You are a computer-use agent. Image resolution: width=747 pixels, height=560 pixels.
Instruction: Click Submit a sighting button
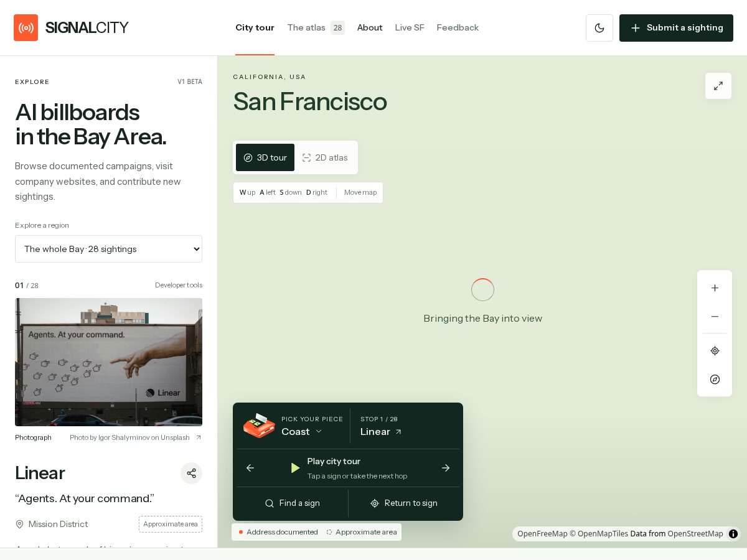click(x=676, y=28)
